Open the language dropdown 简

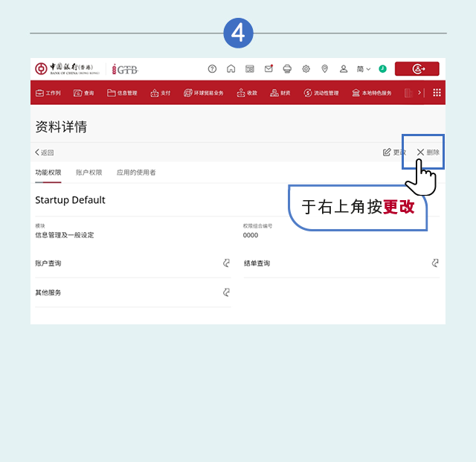(x=364, y=69)
